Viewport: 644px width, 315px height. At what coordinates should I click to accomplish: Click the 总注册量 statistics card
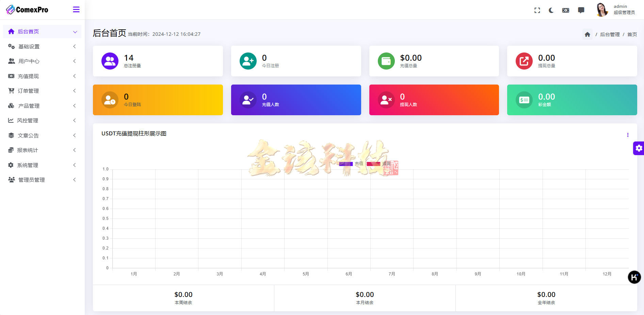[158, 61]
